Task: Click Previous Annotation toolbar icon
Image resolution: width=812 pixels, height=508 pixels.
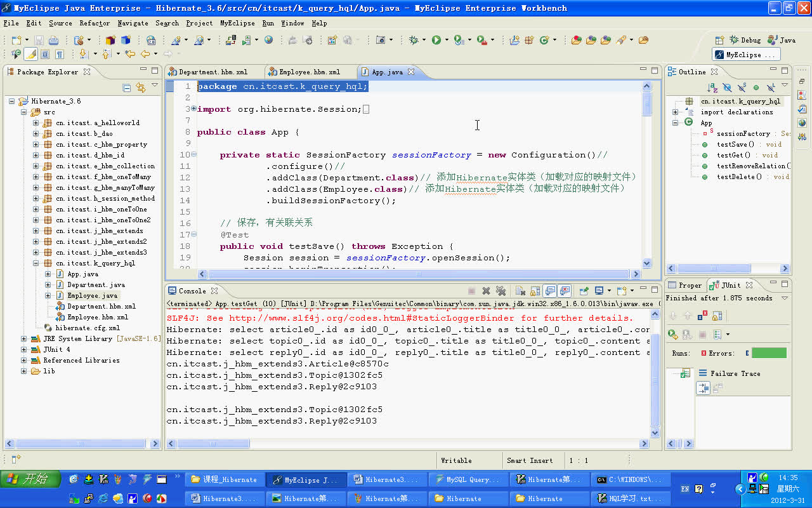Action: [106, 54]
